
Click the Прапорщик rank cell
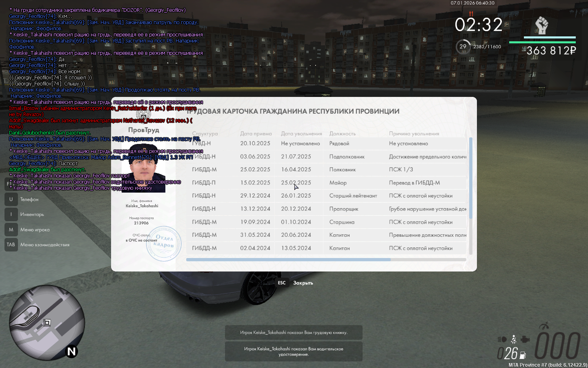344,209
